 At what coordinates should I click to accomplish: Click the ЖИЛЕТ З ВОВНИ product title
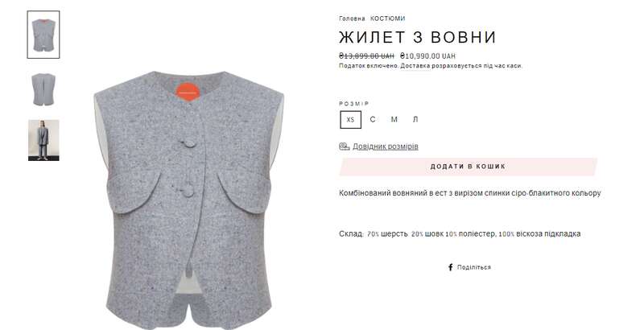click(x=418, y=37)
